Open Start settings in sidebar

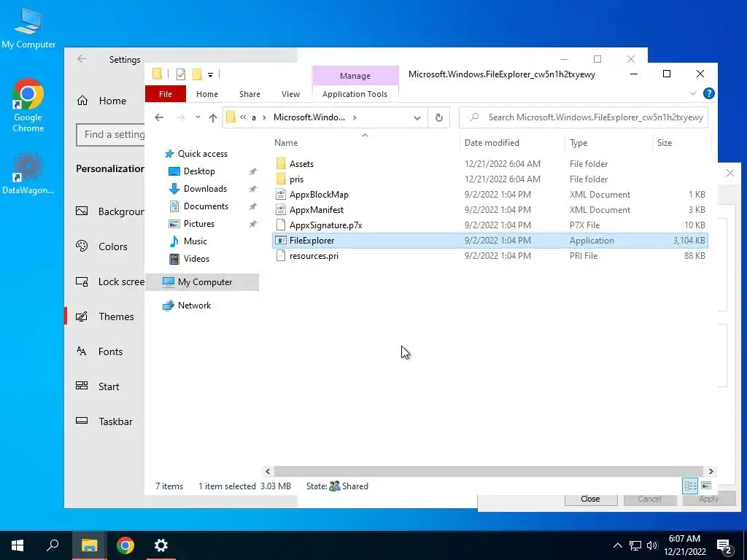(x=109, y=386)
